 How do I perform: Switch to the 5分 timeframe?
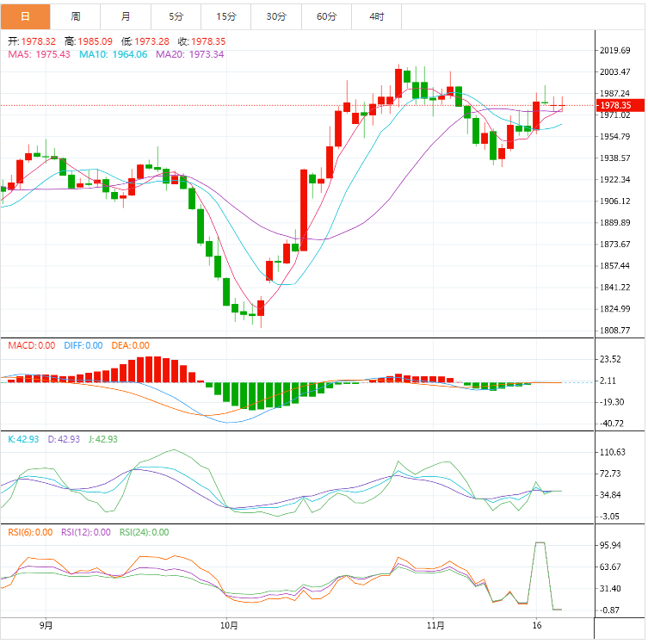[176, 16]
